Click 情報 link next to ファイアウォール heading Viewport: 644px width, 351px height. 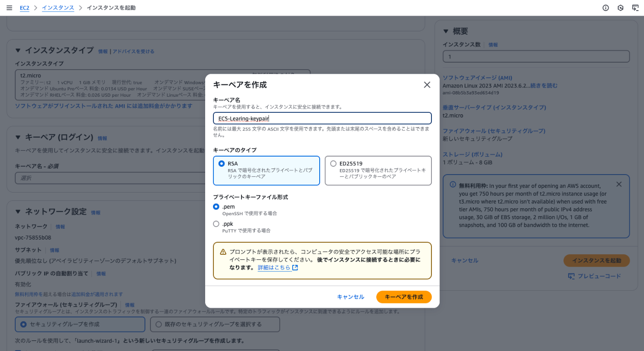130,305
